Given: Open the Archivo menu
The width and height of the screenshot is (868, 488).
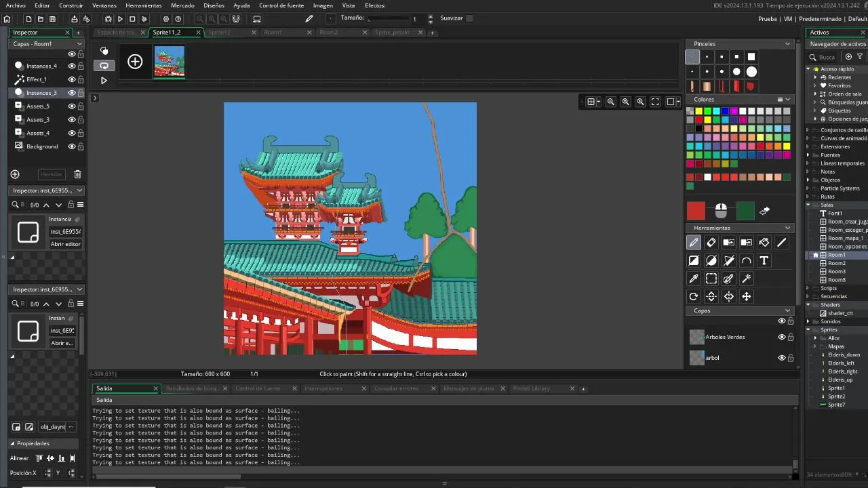Looking at the screenshot, I should coord(15,5).
